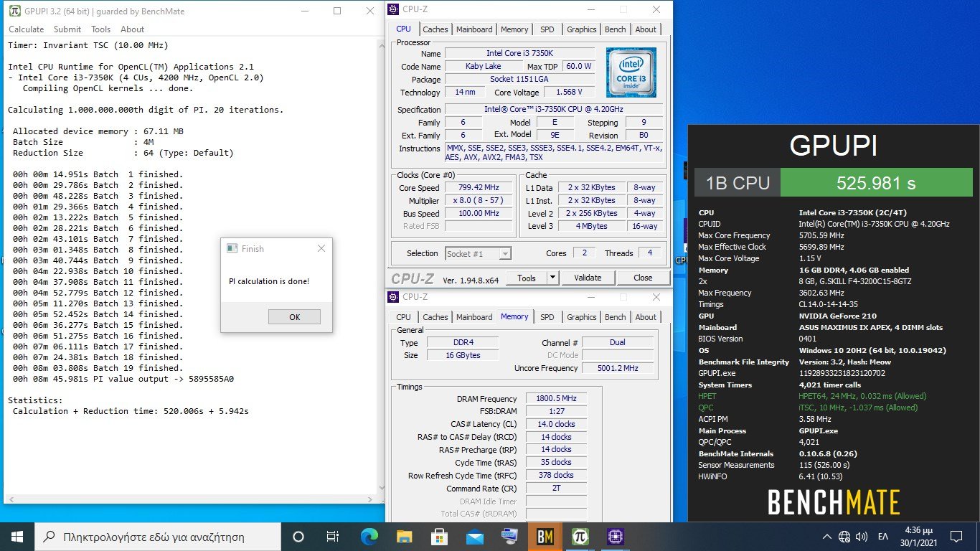
Task: Open Microsoft Store from taskbar
Action: coord(439,537)
